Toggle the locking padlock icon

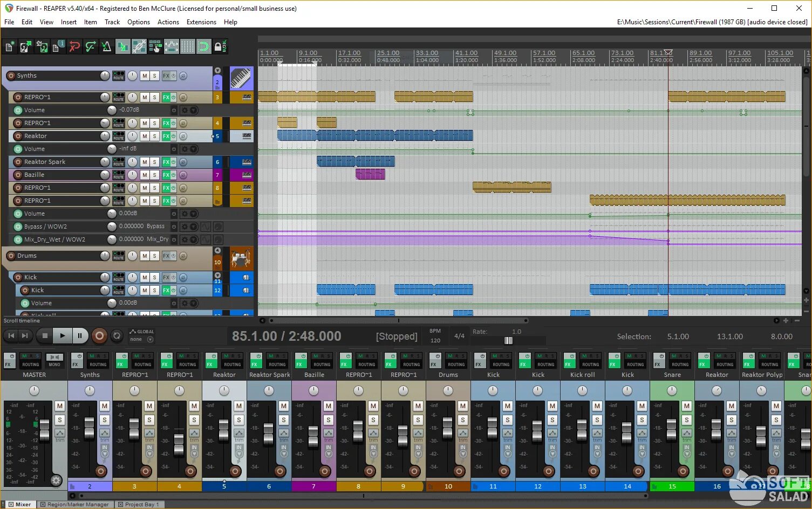(x=220, y=47)
